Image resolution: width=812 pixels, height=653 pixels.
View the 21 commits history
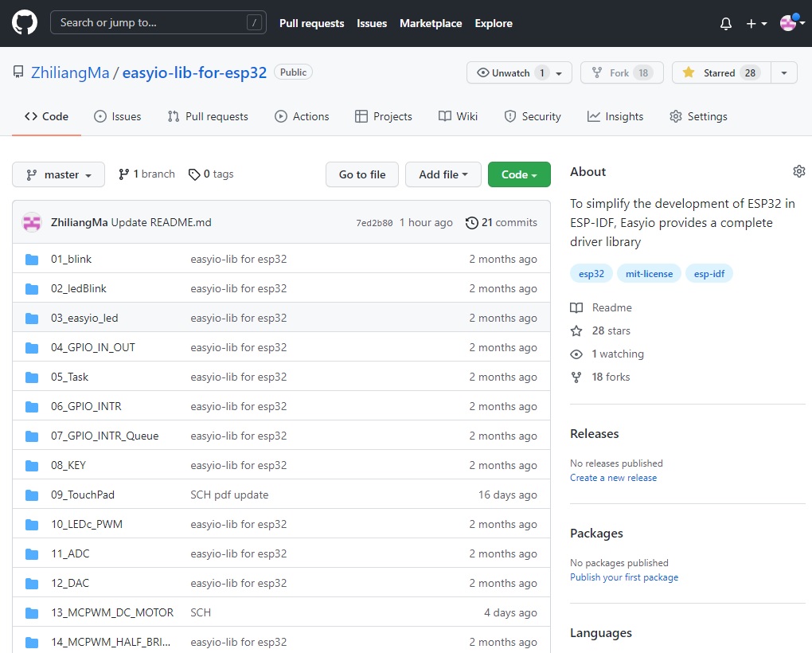(x=502, y=223)
